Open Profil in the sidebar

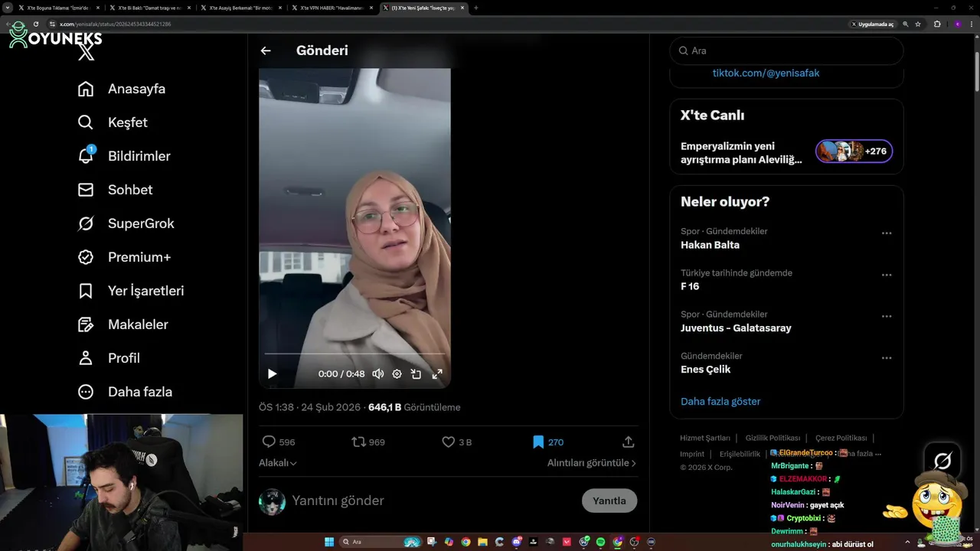pos(109,358)
